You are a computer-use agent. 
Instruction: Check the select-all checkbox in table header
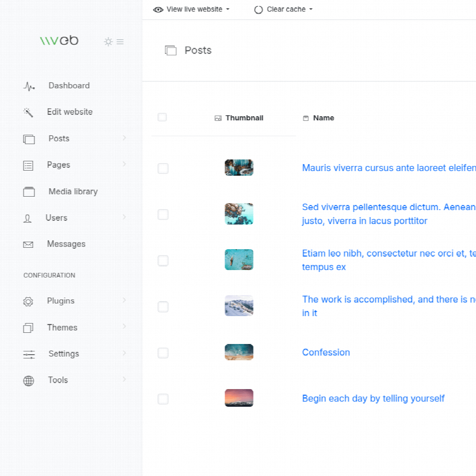162,117
